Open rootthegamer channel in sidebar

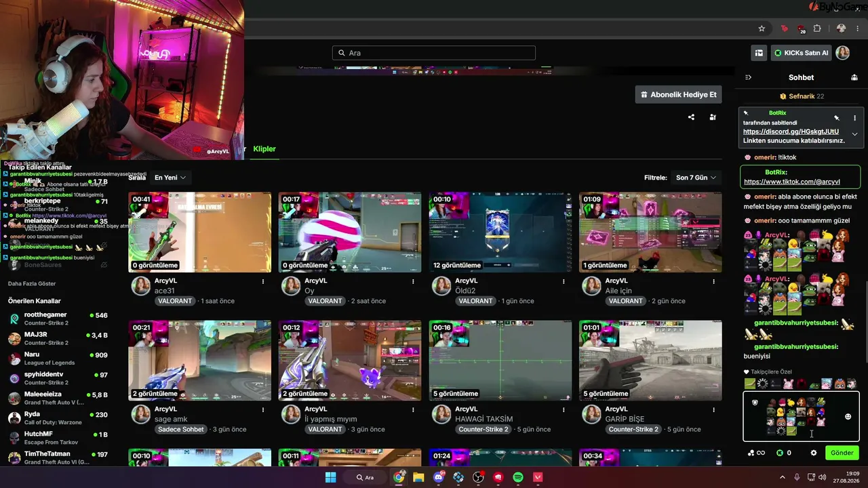[x=58, y=319]
